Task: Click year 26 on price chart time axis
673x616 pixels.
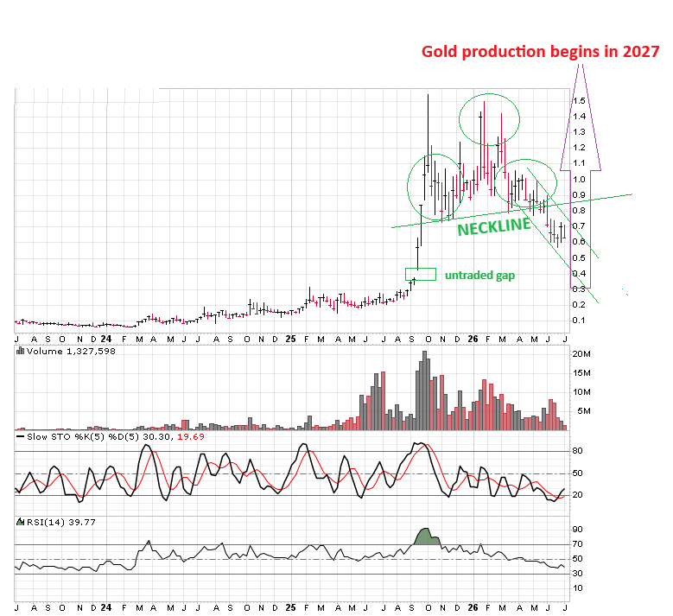Action: pyautogui.click(x=473, y=340)
